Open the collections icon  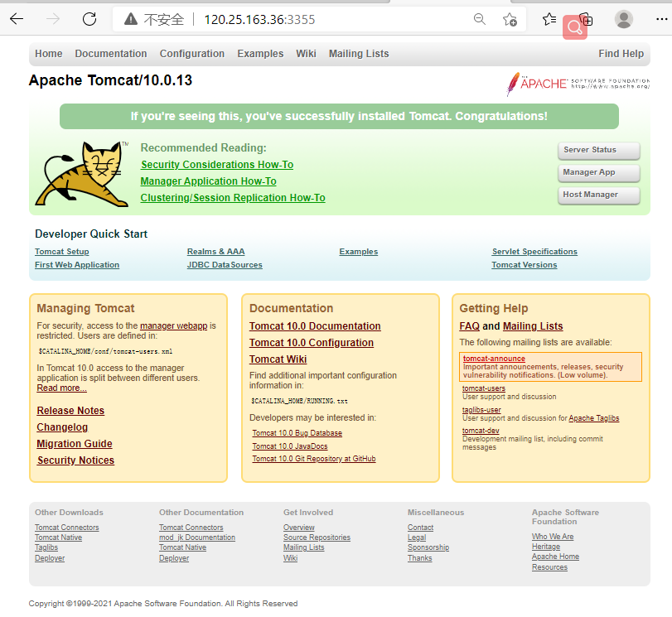(x=587, y=19)
